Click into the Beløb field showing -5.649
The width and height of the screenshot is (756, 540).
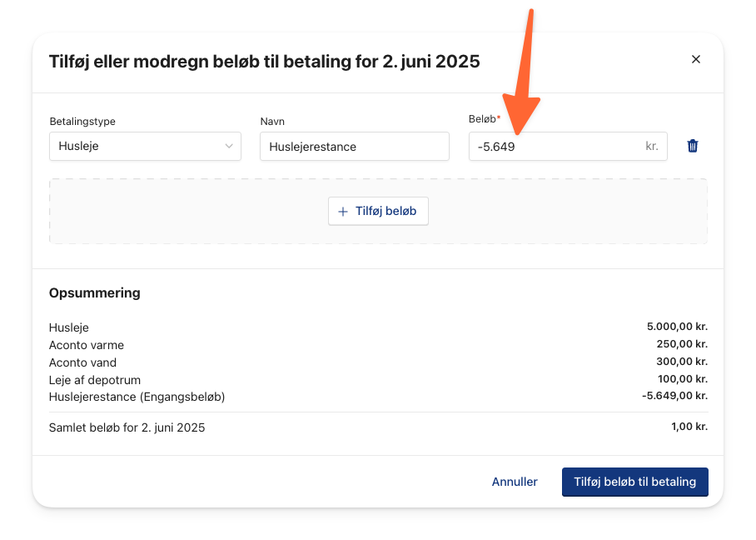pos(568,146)
